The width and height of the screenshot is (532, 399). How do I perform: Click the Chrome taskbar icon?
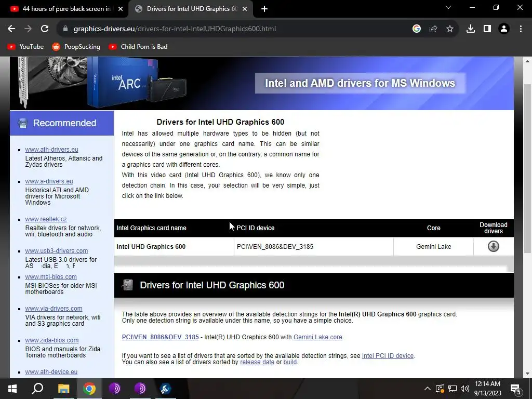[89, 389]
